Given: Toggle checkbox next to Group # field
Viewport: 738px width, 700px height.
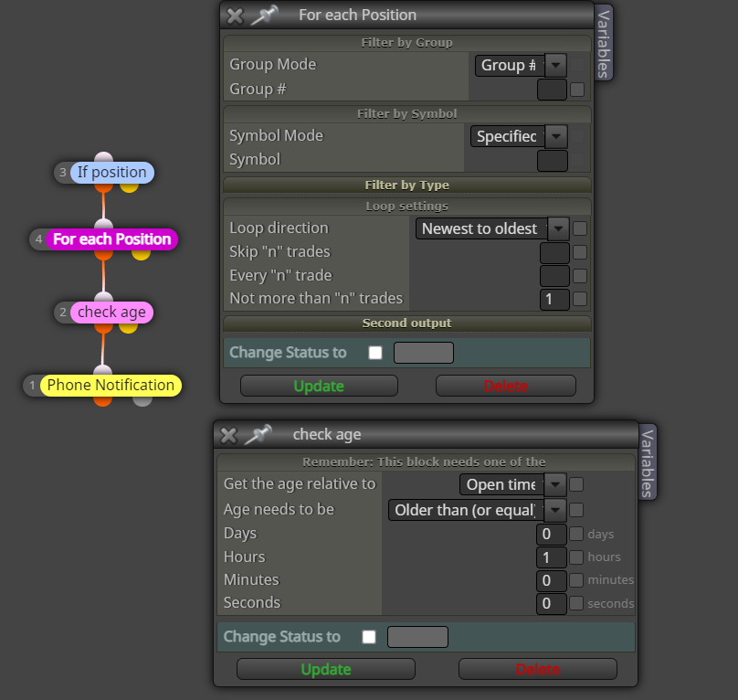Looking at the screenshot, I should pos(577,90).
